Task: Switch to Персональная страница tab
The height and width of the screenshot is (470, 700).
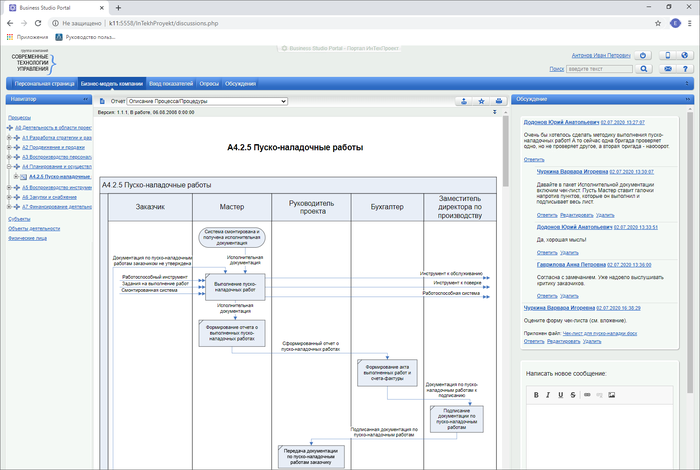Action: 43,84
